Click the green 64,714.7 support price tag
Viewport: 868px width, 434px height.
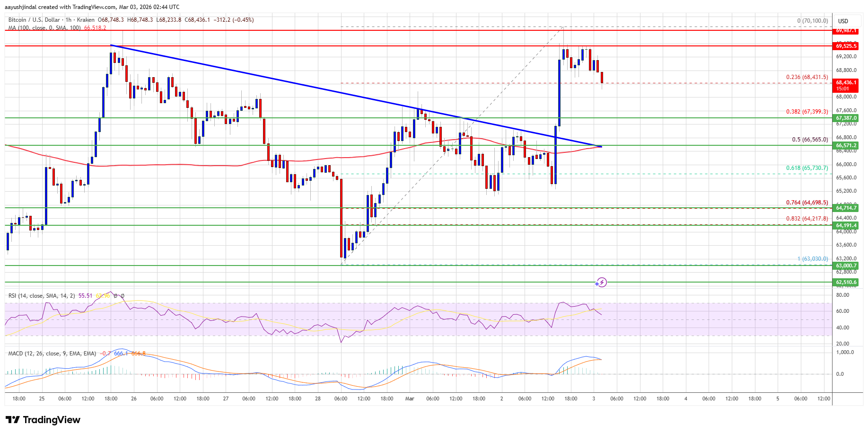pos(846,208)
